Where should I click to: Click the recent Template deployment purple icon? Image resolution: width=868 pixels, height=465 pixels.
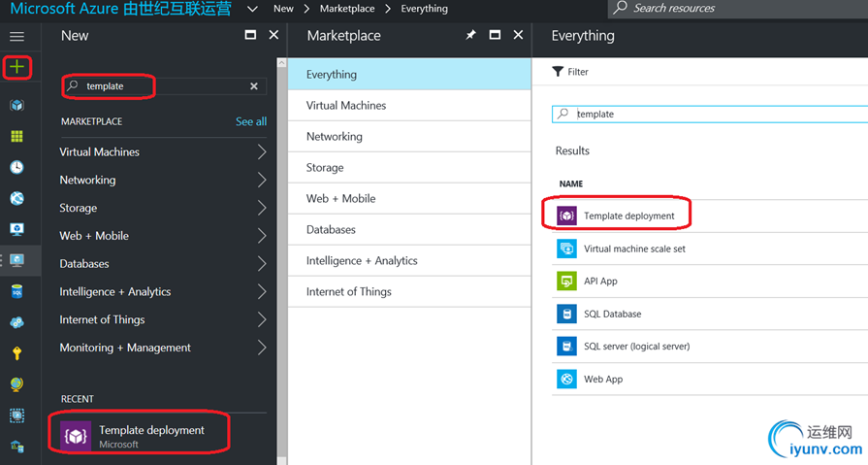coord(76,436)
